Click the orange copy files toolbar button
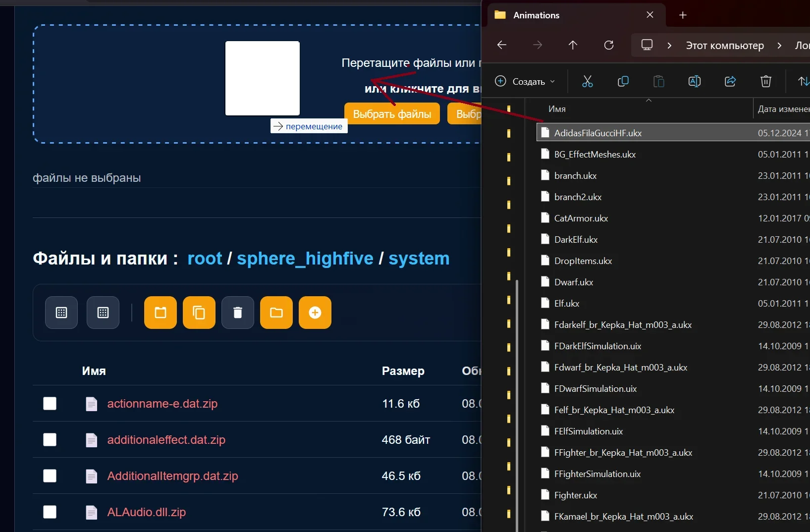The image size is (810, 532). (x=199, y=313)
